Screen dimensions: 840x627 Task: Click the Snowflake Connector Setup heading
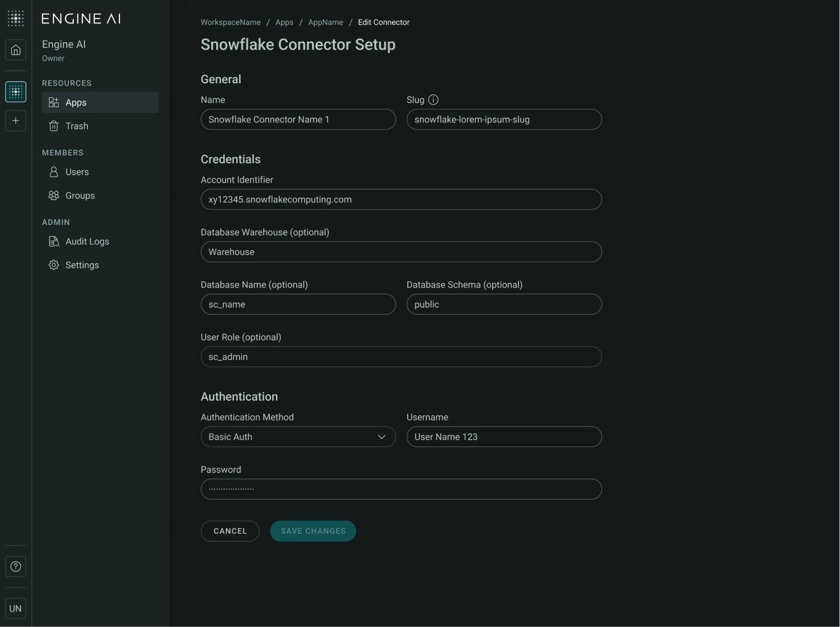tap(298, 44)
